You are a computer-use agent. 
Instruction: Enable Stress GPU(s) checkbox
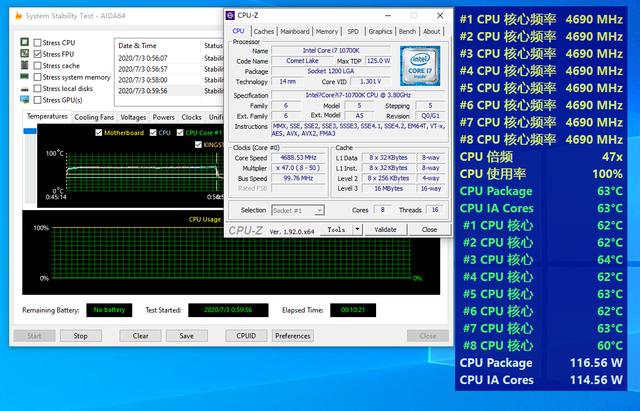point(38,100)
